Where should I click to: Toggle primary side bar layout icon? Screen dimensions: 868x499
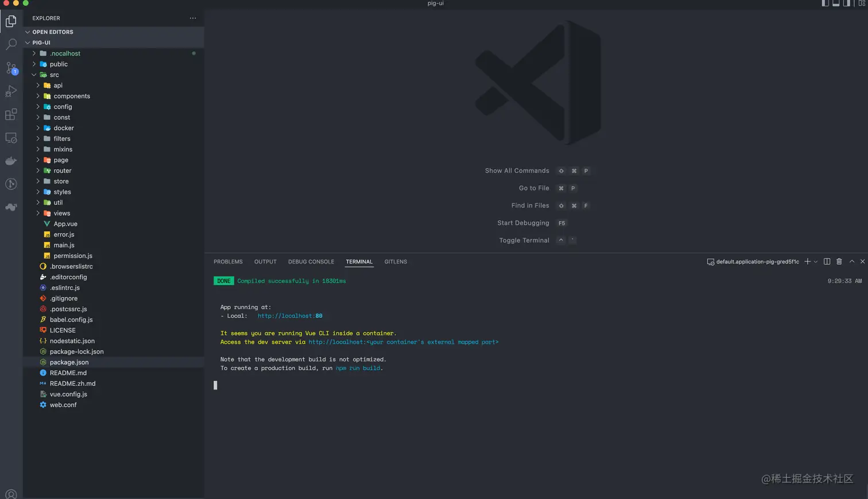pyautogui.click(x=825, y=3)
